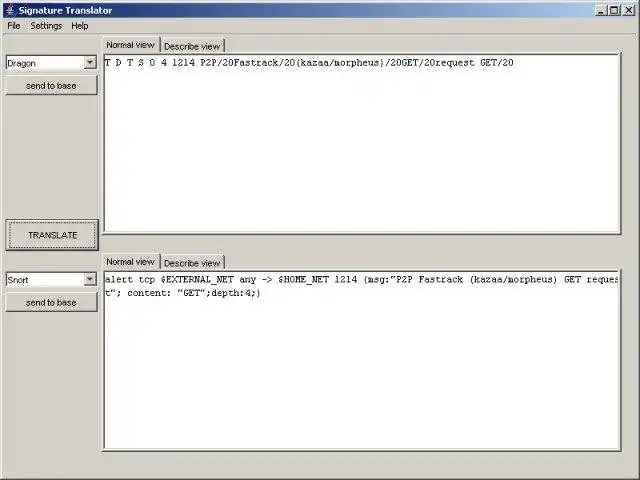This screenshot has height=480, width=640.
Task: Open the Help menu
Action: point(80,26)
